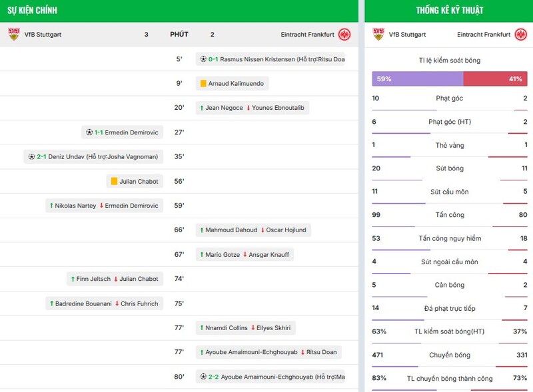Click the purple 59% possession bar segment
Image resolution: width=533 pixels, height=392 pixels.
pos(417,79)
